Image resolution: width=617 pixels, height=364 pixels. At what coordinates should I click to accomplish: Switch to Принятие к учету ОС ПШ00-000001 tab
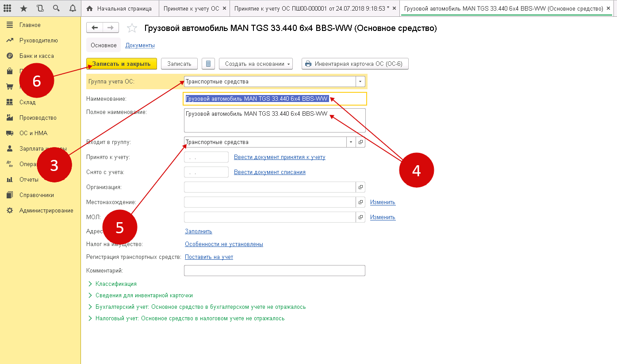pyautogui.click(x=311, y=8)
